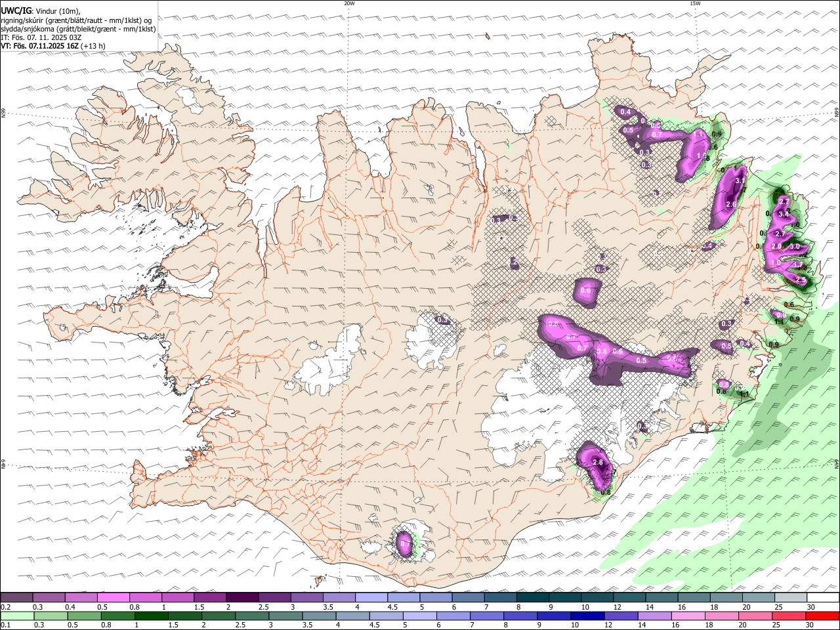
Task: Click the title text 'UWC/IG: Vindur (10m),'
Action: click(41, 10)
